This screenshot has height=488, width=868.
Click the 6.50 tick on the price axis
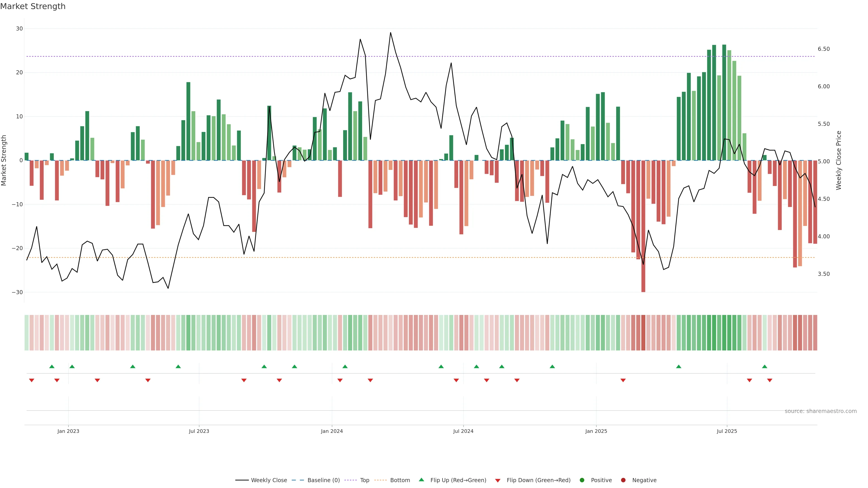click(823, 49)
